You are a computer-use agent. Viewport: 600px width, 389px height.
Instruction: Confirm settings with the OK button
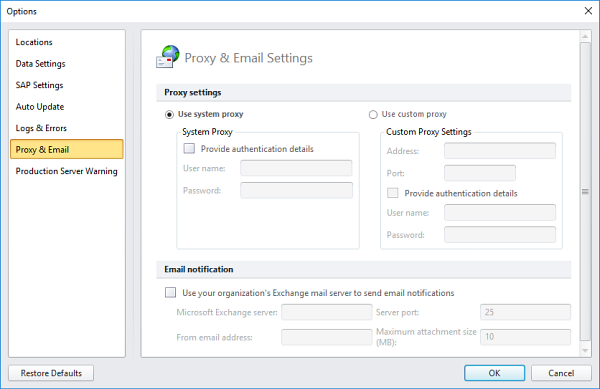(x=494, y=373)
